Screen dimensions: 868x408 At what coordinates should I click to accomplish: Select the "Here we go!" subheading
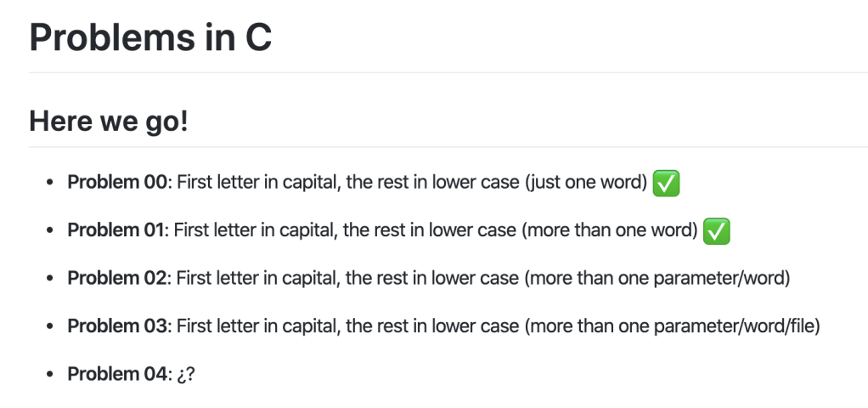[108, 121]
